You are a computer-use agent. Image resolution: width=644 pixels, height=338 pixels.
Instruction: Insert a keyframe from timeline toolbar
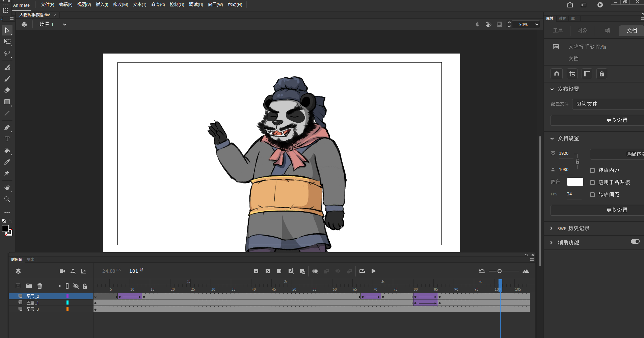pyautogui.click(x=256, y=271)
